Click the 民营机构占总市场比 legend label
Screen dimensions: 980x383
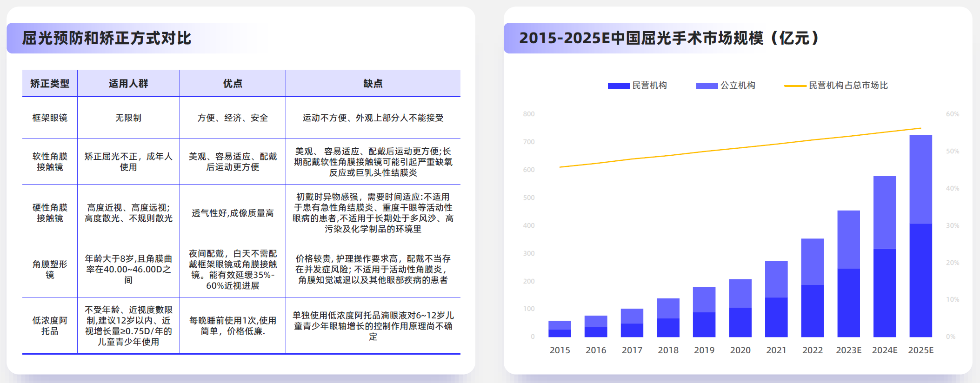coord(848,86)
